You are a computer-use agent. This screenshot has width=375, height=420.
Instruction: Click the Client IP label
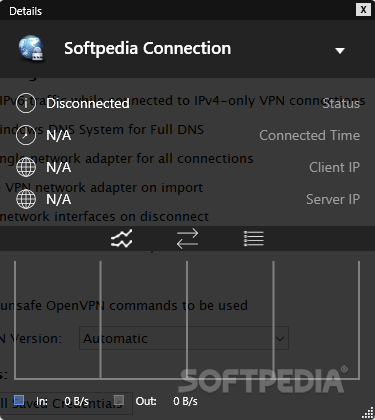[x=334, y=167]
